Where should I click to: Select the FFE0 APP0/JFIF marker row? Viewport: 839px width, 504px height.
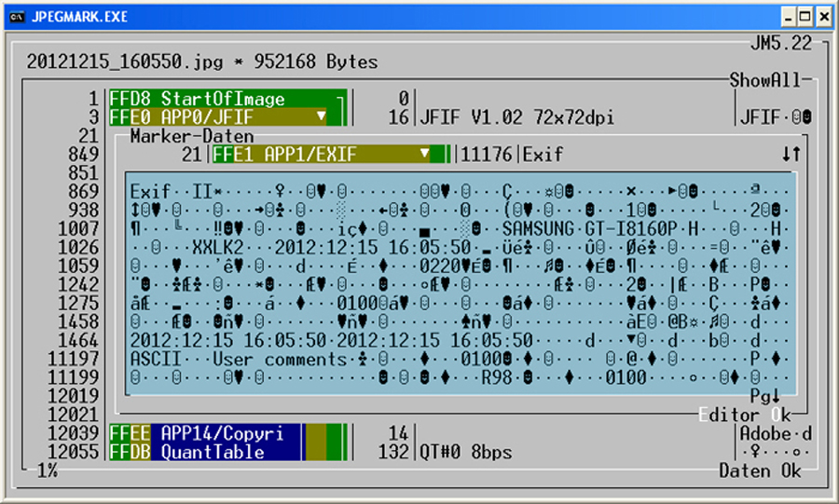228,117
